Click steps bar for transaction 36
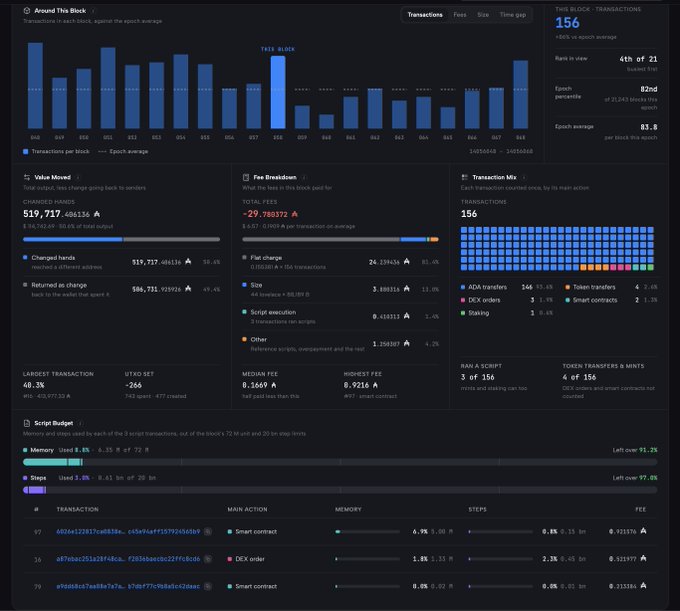This screenshot has height=611, width=680. [x=500, y=559]
